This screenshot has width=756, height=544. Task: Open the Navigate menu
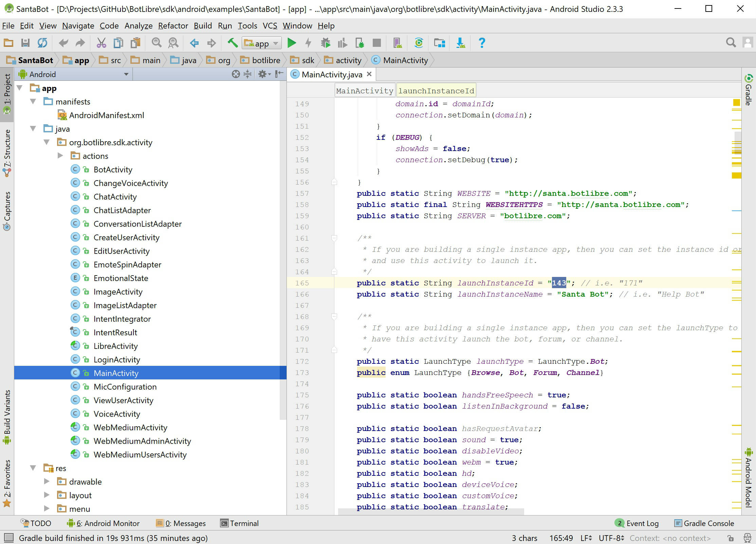(x=78, y=26)
